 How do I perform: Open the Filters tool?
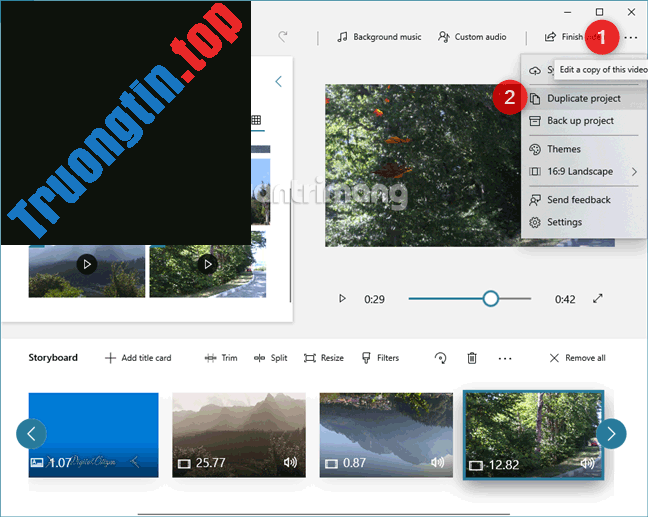[x=380, y=358]
